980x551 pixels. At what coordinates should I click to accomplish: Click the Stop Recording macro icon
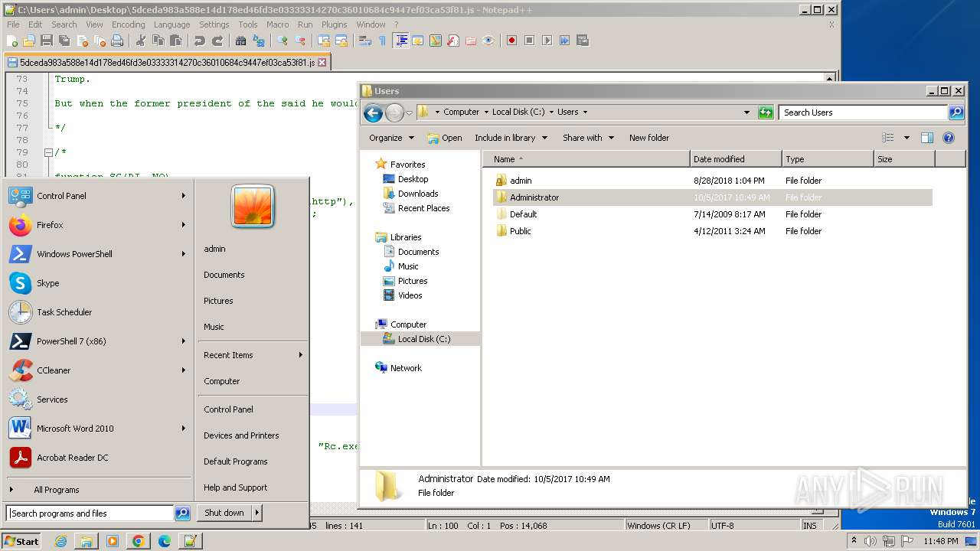click(528, 41)
